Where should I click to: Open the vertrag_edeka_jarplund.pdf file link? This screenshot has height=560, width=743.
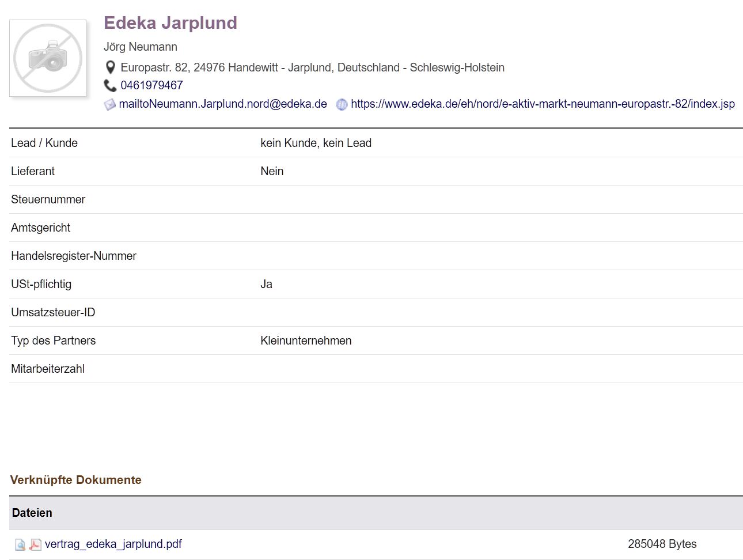[x=113, y=544]
